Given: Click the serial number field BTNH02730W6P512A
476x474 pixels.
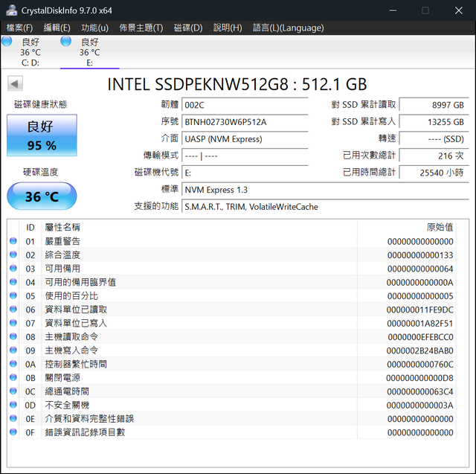Looking at the screenshot, I should (245, 122).
